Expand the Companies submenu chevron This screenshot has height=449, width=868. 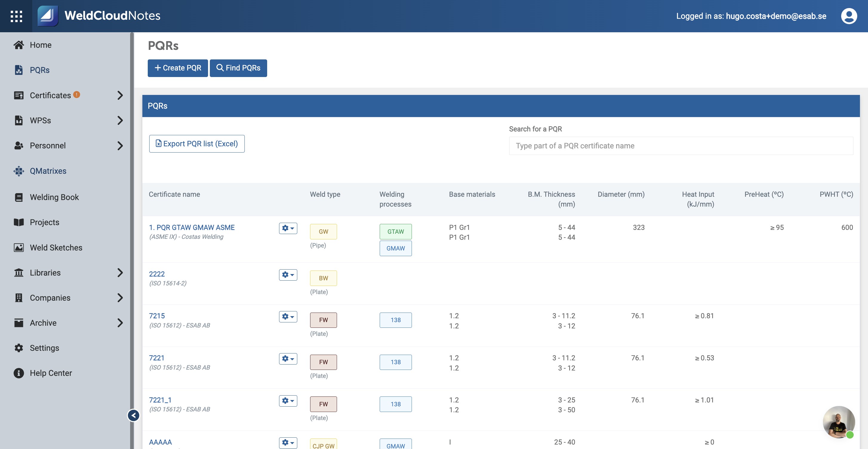click(x=120, y=298)
